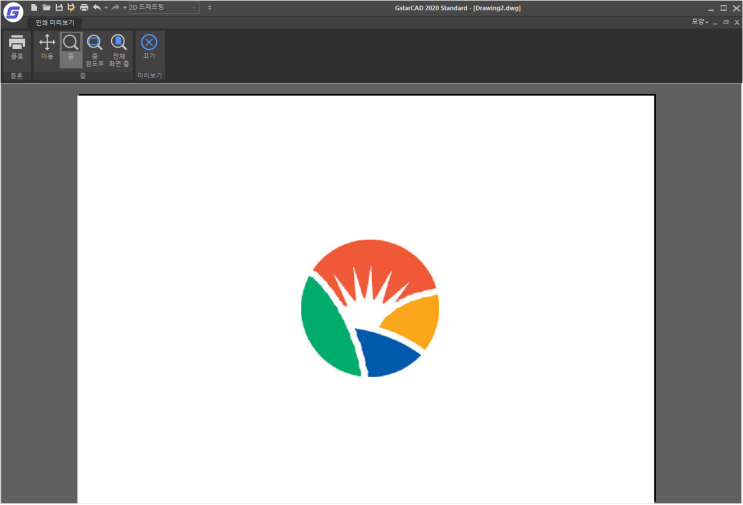Click the 플롯 panel title label
This screenshot has width=743, height=505.
tap(17, 76)
